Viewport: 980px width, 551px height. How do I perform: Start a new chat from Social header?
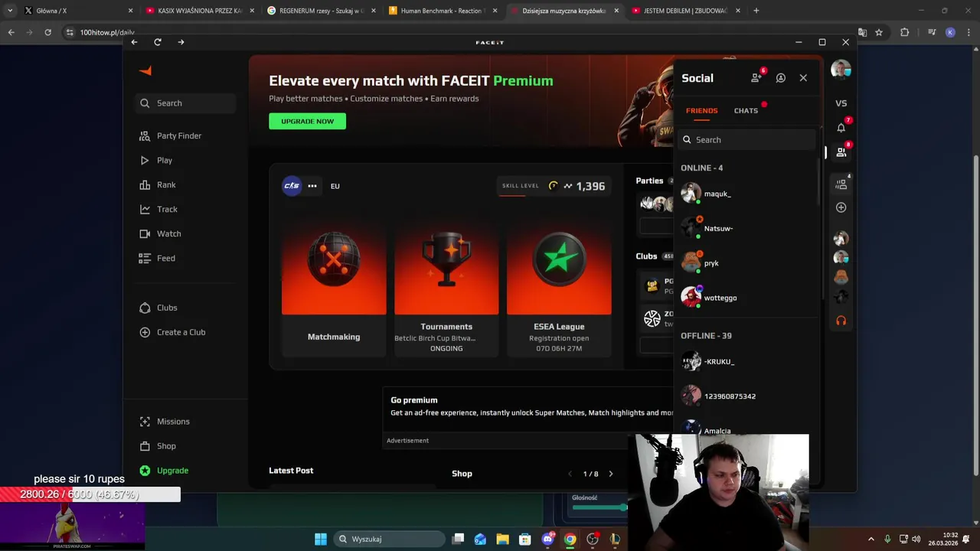coord(780,78)
